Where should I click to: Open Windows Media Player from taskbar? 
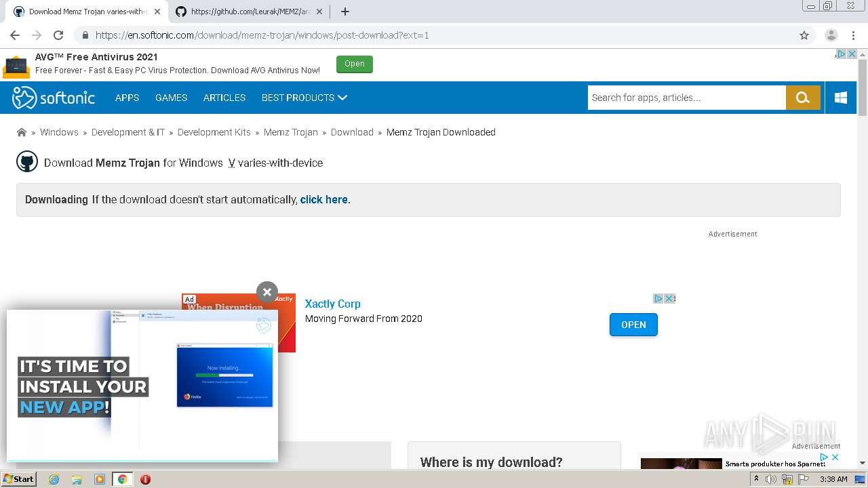click(x=100, y=479)
